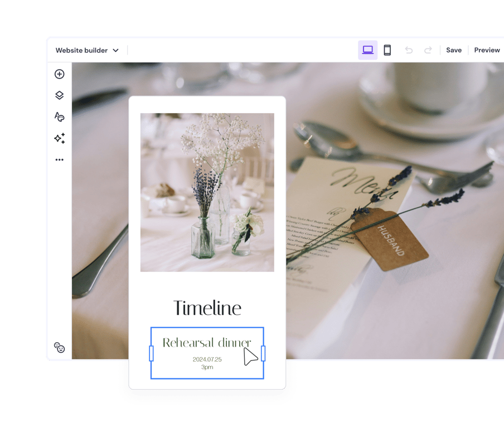Switch to desktop view
Viewport: 504px width, 428px height.
(367, 50)
